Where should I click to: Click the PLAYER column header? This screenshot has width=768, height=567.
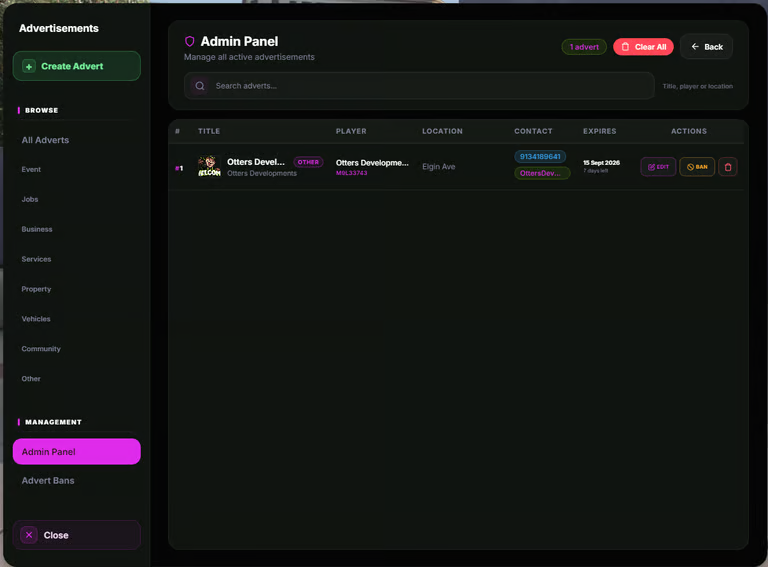(351, 131)
